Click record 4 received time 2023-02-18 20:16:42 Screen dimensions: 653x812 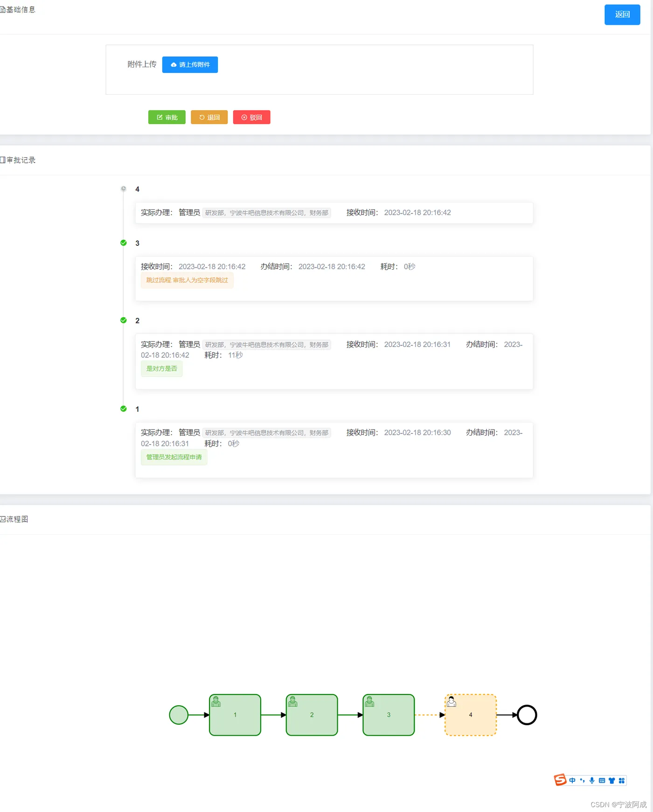click(417, 213)
